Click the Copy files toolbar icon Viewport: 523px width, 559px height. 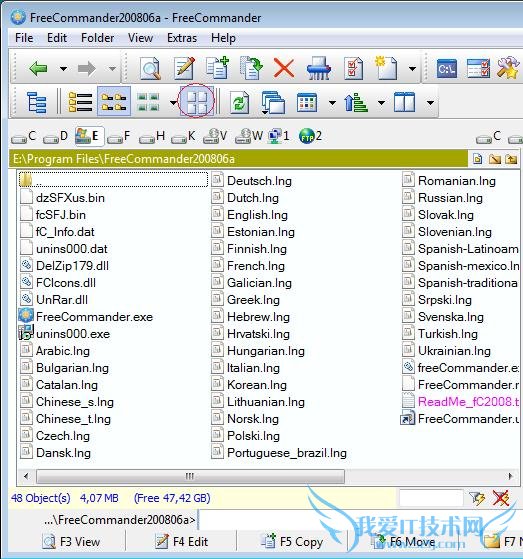[x=217, y=68]
